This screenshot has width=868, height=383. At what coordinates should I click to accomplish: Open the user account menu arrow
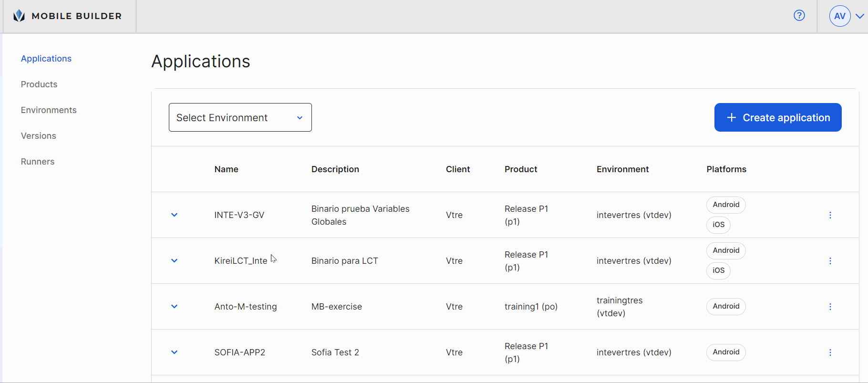point(859,16)
